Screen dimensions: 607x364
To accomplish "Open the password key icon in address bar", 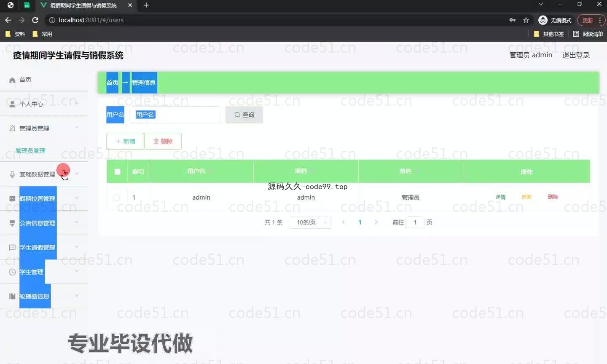I will 513,20.
